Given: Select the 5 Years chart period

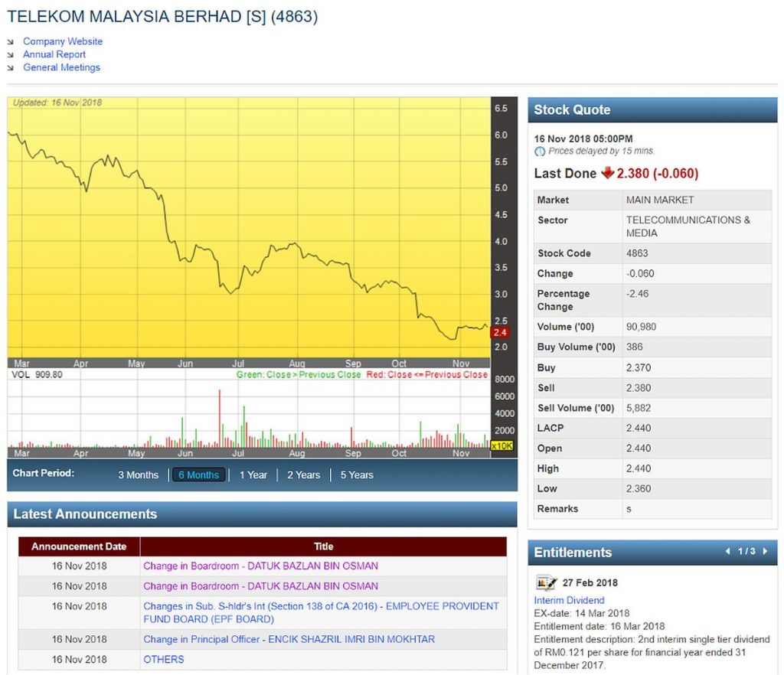Looking at the screenshot, I should coord(356,474).
